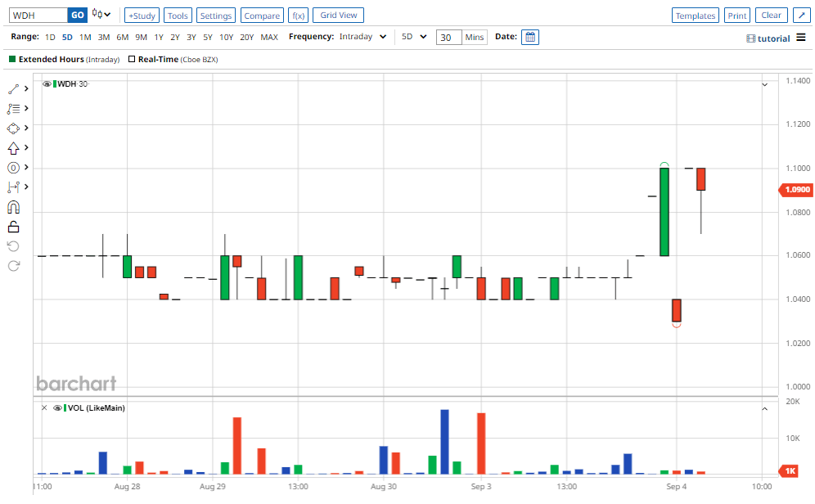Toggle Extended Hours checkbox

tap(12, 59)
